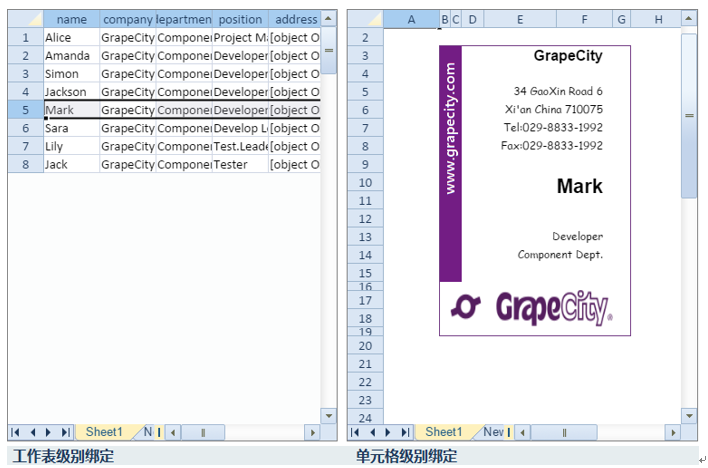Screen dimensions: 708x468
Task: Click Project Manager position cell in Alice row
Action: (240, 37)
